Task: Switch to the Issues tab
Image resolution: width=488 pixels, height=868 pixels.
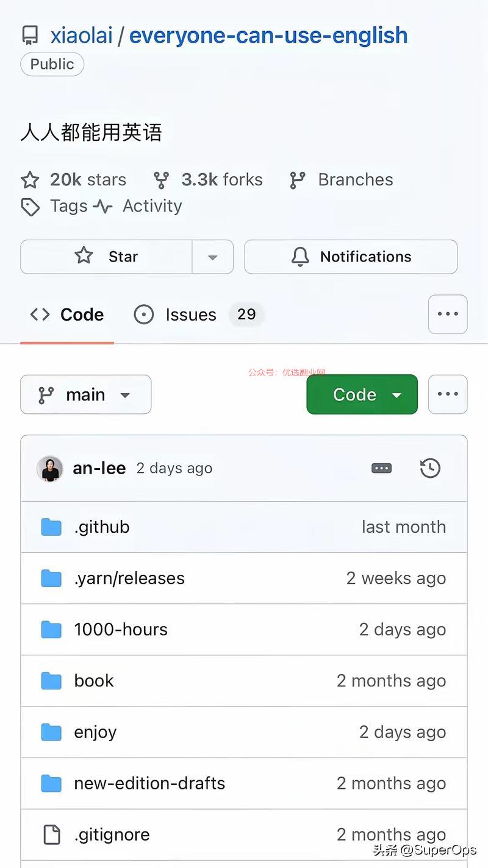Action: [x=198, y=315]
